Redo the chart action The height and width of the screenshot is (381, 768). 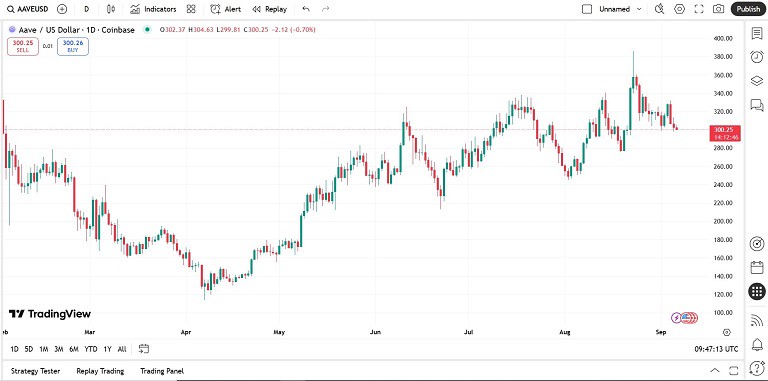(325, 9)
